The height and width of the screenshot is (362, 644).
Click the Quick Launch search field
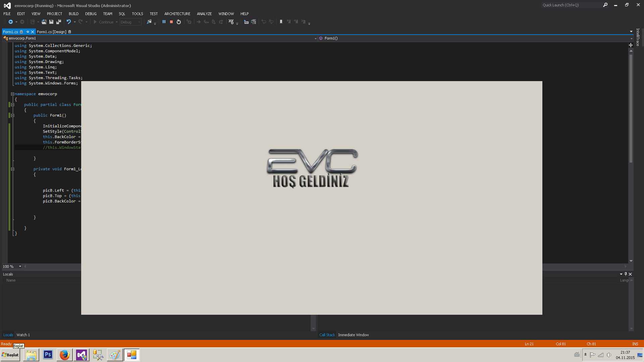tap(570, 5)
